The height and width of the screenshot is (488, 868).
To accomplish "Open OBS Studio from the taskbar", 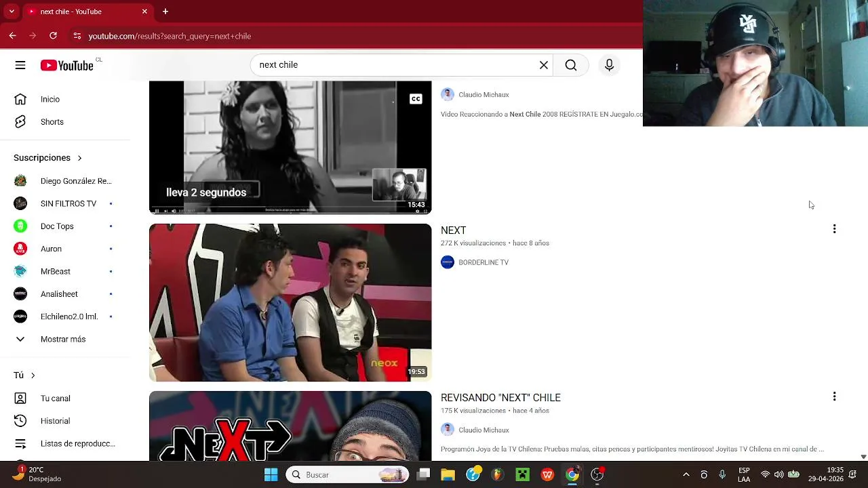I will 597,474.
